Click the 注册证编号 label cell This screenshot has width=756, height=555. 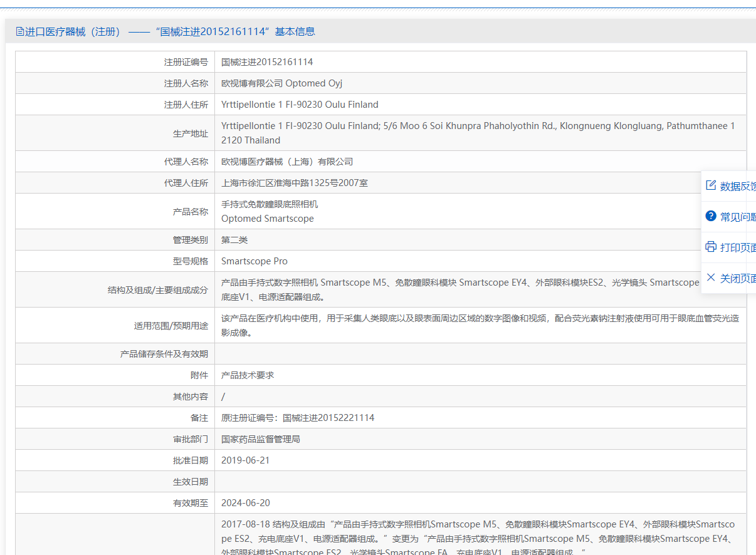coord(115,62)
